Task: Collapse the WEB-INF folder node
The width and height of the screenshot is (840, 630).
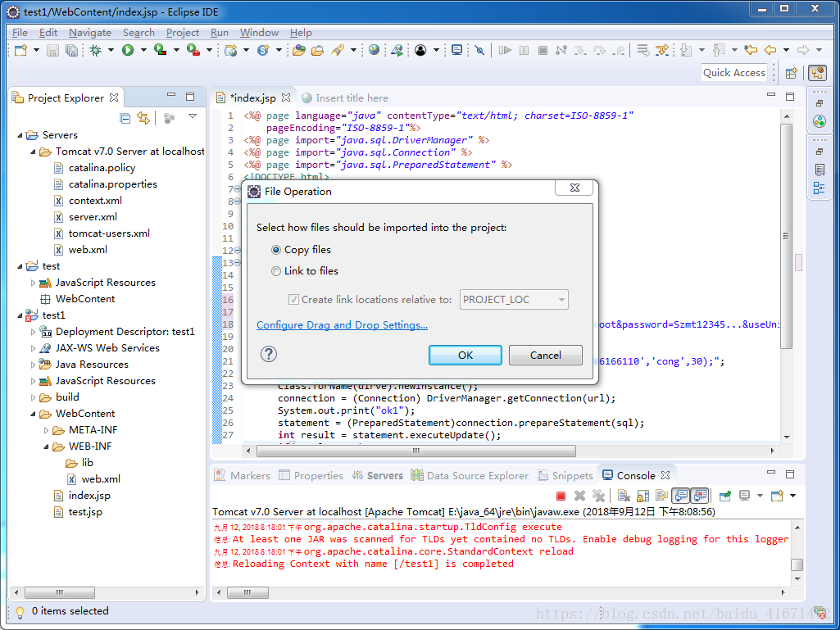Action: click(x=46, y=446)
